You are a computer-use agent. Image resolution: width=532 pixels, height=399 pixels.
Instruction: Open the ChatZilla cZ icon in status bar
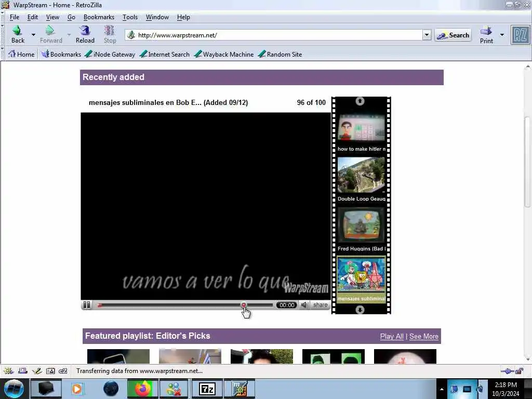(63, 371)
